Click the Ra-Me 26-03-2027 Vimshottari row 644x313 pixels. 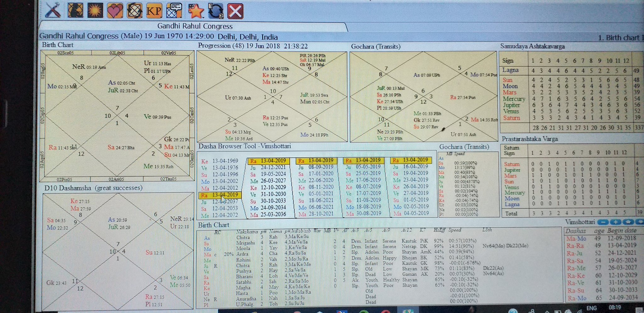point(601,268)
